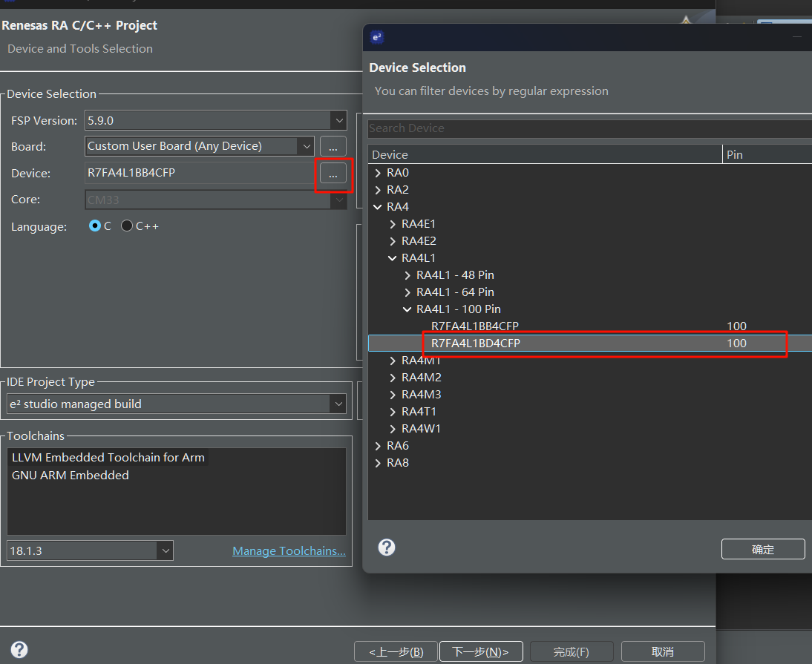The image size is (812, 664).
Task: Expand the RA8 device family
Action: coord(378,463)
